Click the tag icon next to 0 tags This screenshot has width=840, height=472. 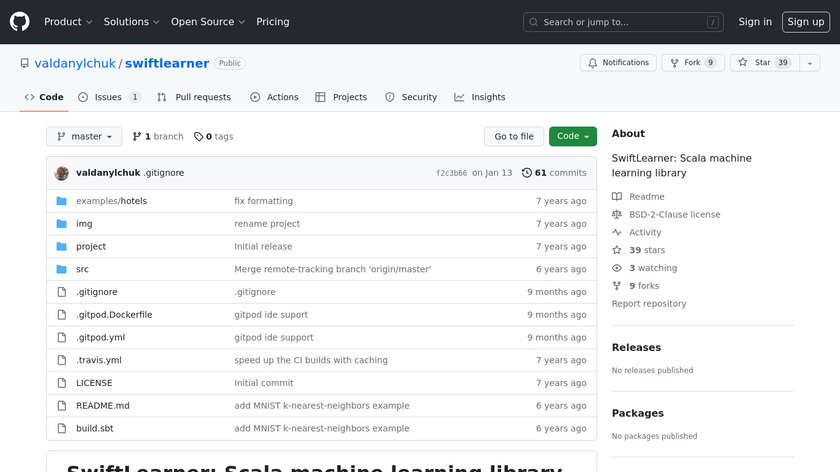pos(198,137)
